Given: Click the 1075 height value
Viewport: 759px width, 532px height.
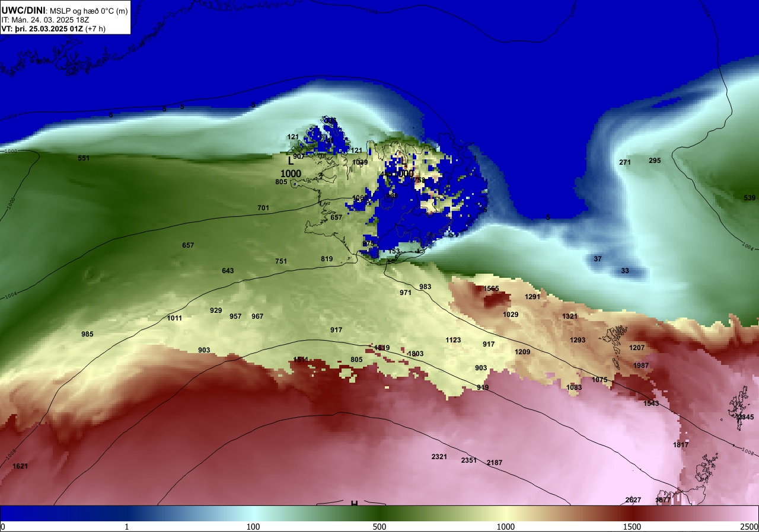Looking at the screenshot, I should (599, 380).
